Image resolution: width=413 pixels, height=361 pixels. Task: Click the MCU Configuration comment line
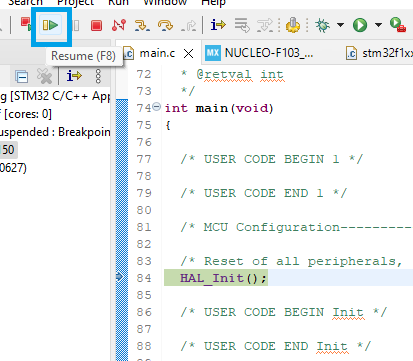(x=296, y=227)
